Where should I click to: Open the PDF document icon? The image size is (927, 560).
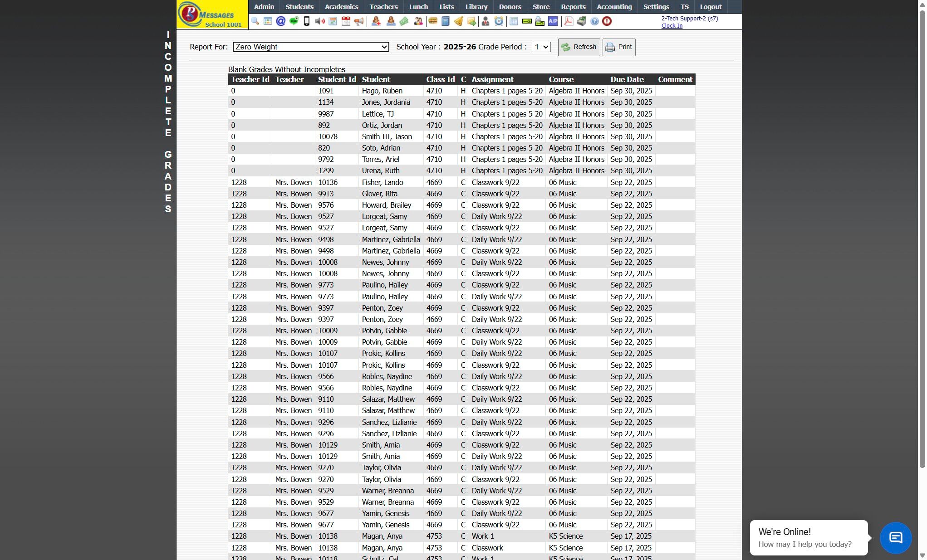569,21
